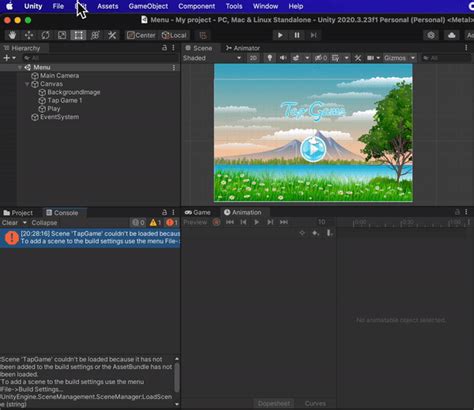This screenshot has width=474, height=410.
Task: Toggle scene audio speaker icon
Action: [x=283, y=58]
